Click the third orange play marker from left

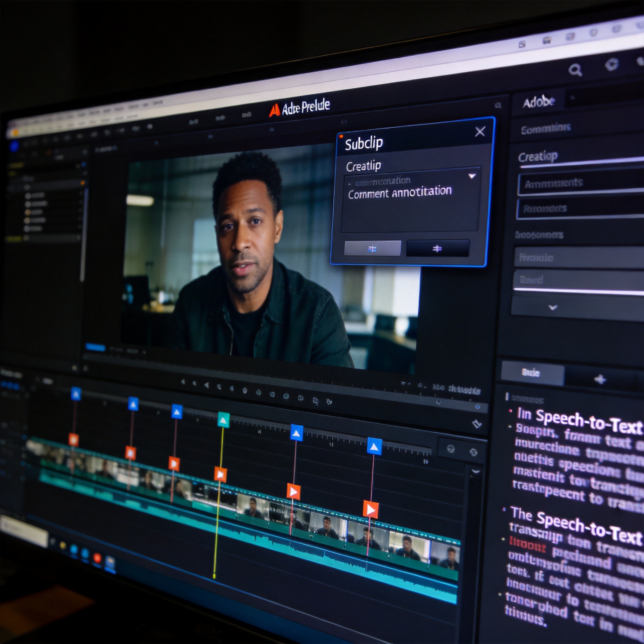click(x=174, y=463)
